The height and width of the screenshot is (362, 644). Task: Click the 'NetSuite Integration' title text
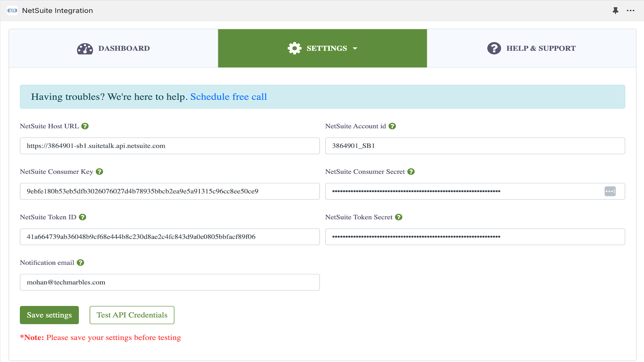[58, 10]
